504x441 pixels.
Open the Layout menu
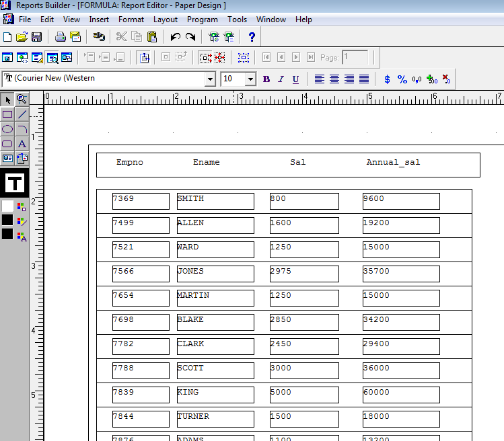[x=166, y=19]
